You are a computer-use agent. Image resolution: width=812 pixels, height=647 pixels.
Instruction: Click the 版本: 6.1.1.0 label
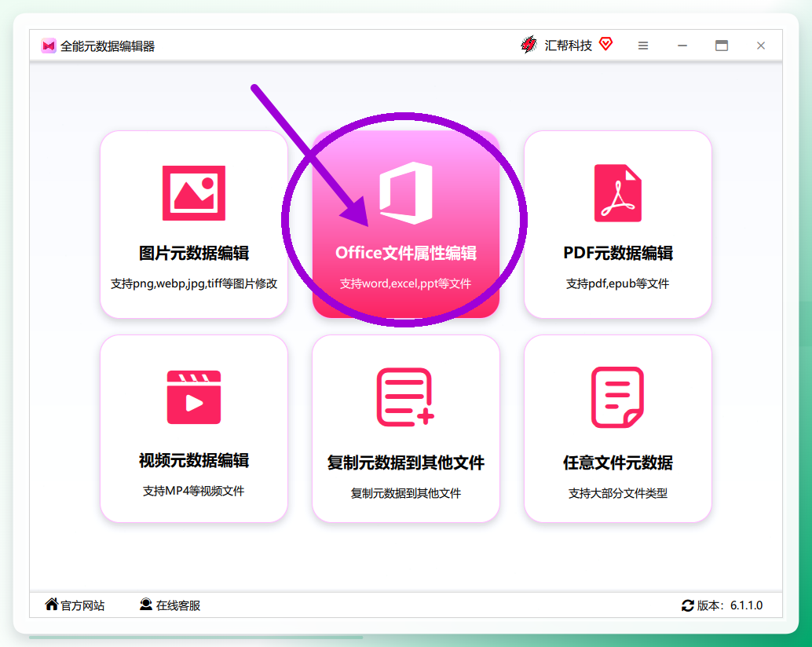[730, 605]
